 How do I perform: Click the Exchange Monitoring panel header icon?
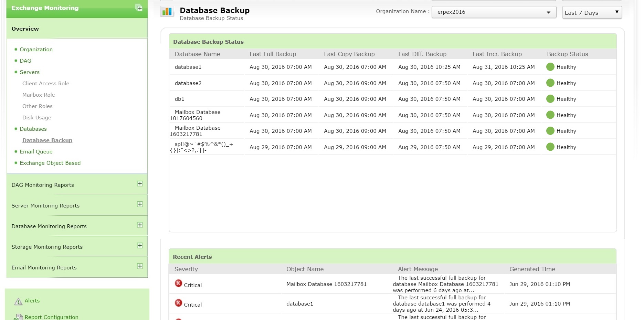click(139, 8)
